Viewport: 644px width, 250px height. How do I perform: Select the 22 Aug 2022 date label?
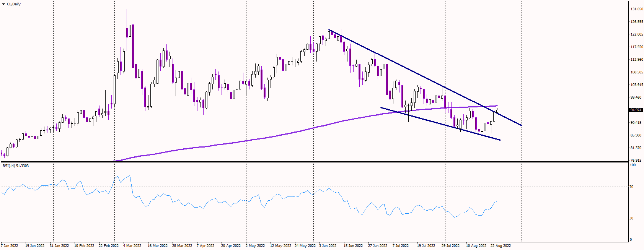click(501, 246)
